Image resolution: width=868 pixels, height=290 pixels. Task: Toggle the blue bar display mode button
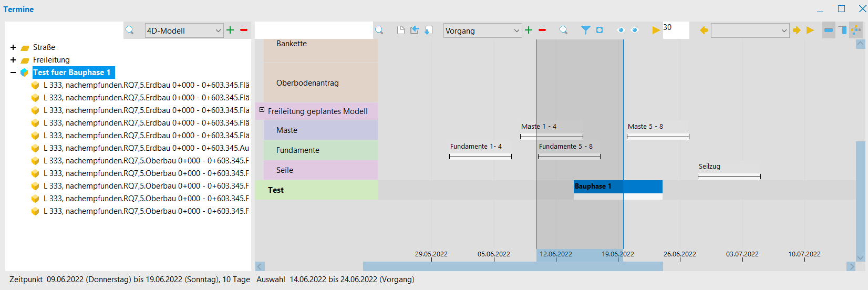(829, 30)
